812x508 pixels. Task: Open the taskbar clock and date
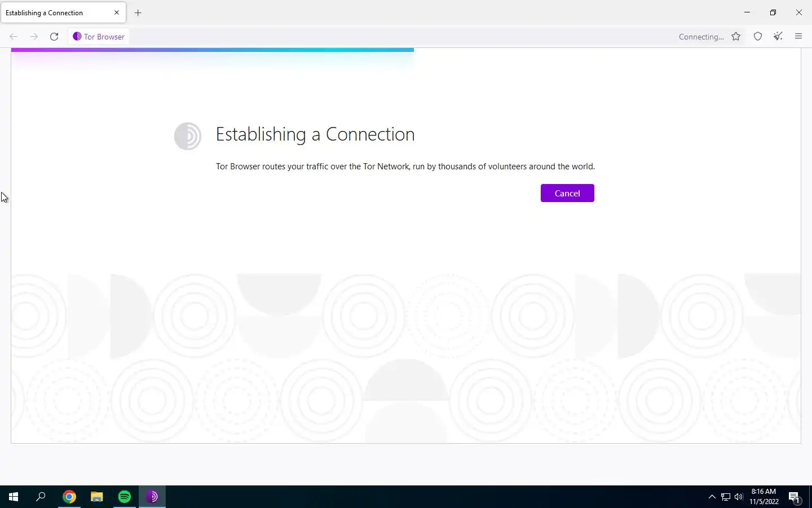(x=764, y=497)
